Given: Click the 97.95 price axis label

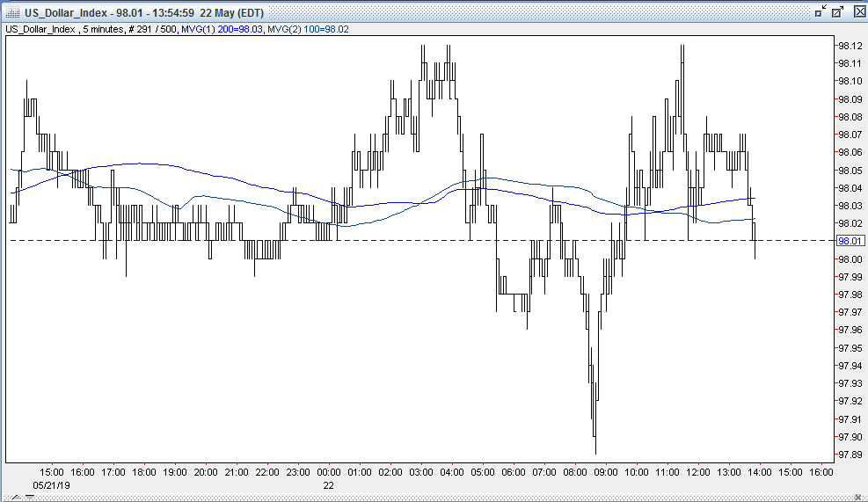Looking at the screenshot, I should pos(850,348).
